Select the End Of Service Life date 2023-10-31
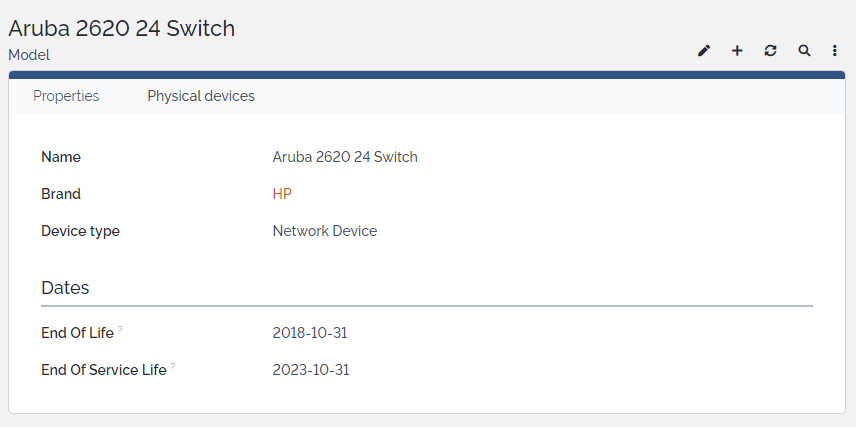856x427 pixels. (x=310, y=370)
